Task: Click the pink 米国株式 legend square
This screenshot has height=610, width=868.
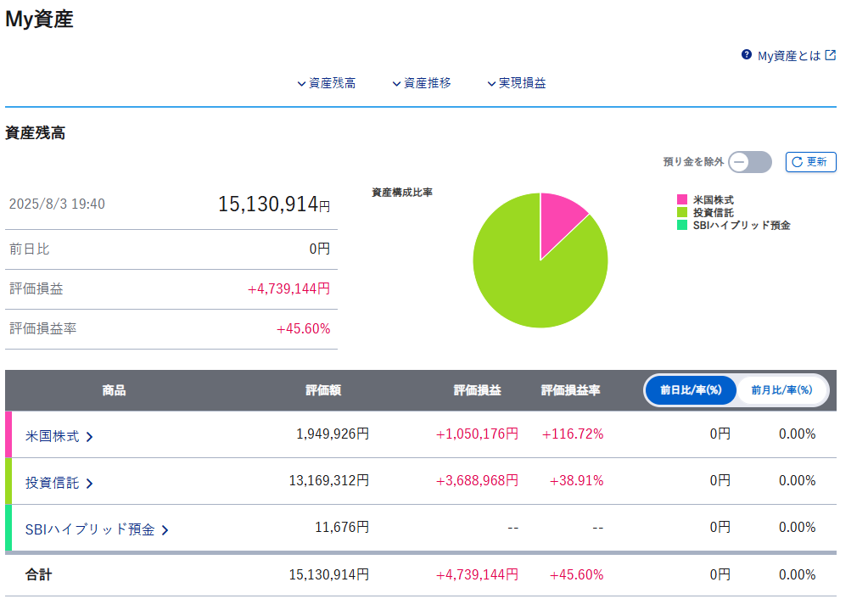Action: pos(681,199)
